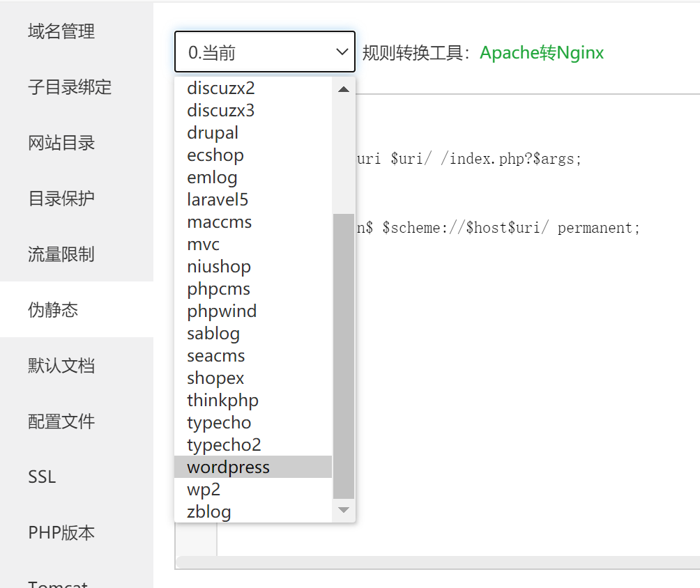Image resolution: width=700 pixels, height=588 pixels.
Task: Open the 目录保护 tab
Action: [x=61, y=199]
